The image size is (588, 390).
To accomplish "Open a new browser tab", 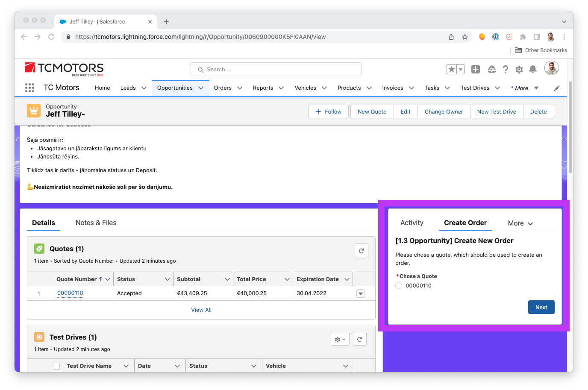I will click(166, 22).
